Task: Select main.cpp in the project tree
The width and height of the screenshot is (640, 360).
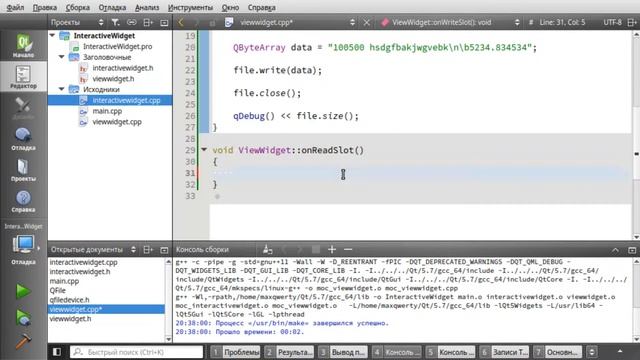Action: [x=107, y=111]
